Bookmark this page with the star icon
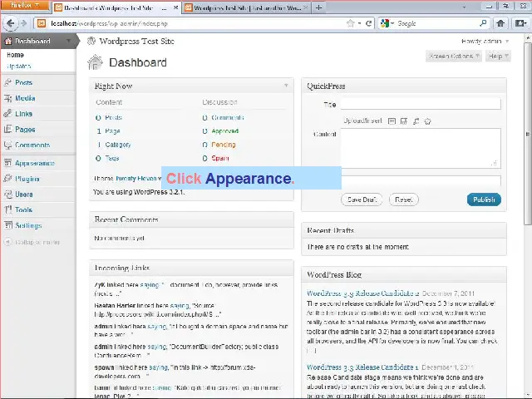This screenshot has height=399, width=532. (351, 23)
